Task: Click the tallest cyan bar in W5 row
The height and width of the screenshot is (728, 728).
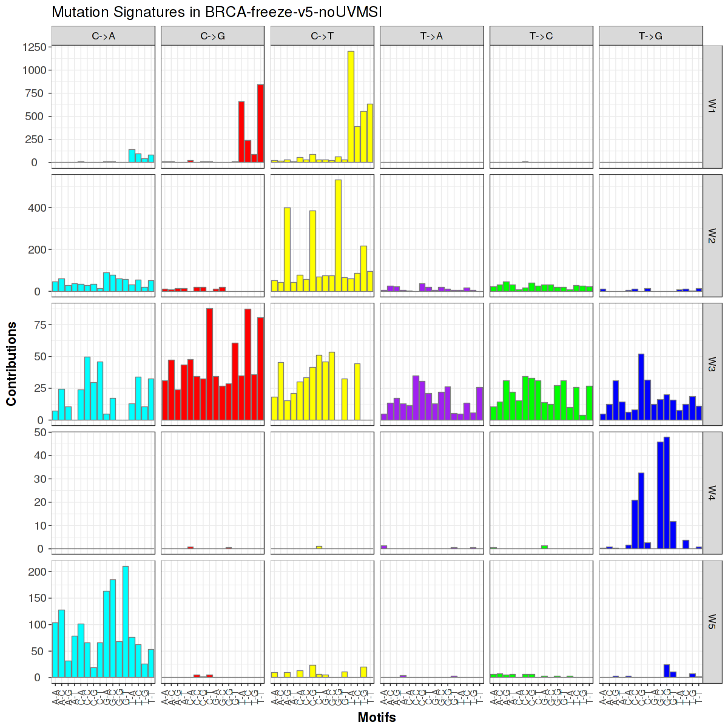Action: (x=126, y=621)
